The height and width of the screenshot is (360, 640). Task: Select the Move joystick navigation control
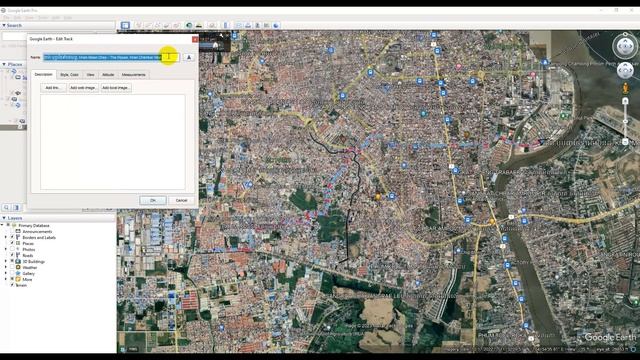625,71
